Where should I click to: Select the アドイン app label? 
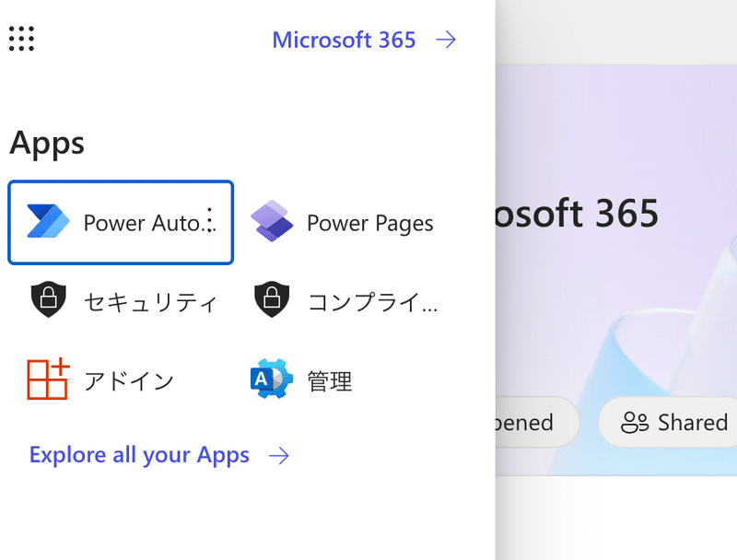click(x=129, y=380)
